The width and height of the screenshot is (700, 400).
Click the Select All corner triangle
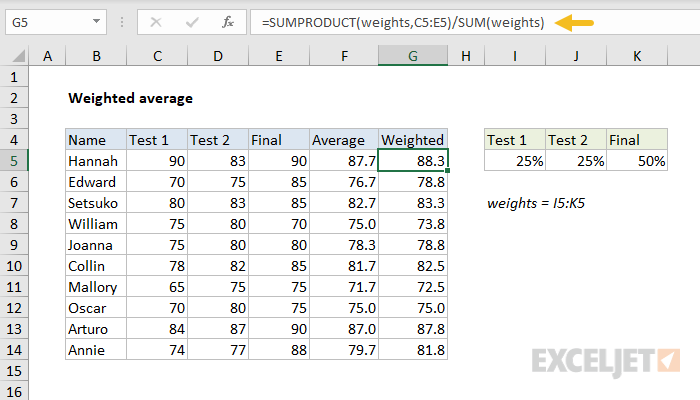point(15,58)
